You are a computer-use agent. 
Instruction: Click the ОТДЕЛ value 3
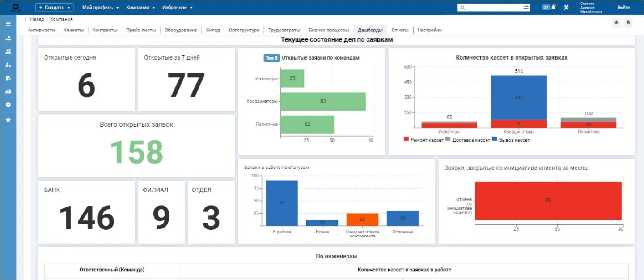pyautogui.click(x=211, y=218)
